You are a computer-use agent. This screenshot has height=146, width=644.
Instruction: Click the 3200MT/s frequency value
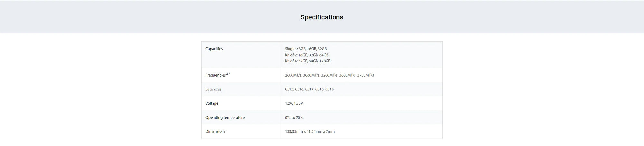[x=329, y=75]
